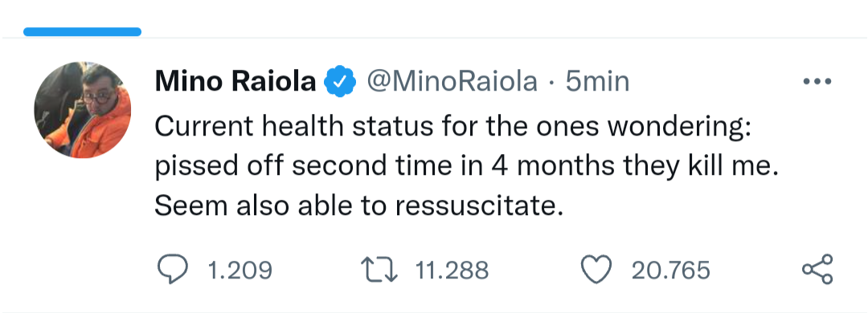868x313 pixels.
Task: Click the dot separator before 5min
Action: [x=551, y=83]
